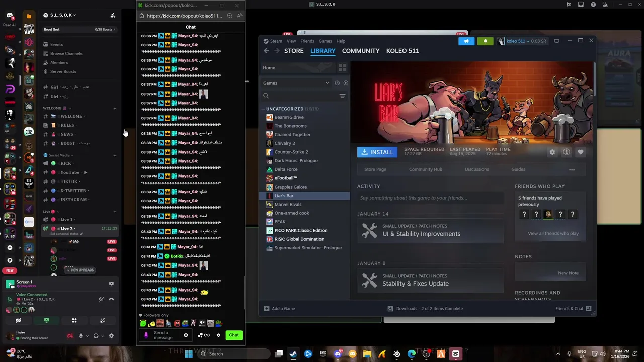Toggle Discord headphones deafen
644x362 pixels.
(96, 336)
